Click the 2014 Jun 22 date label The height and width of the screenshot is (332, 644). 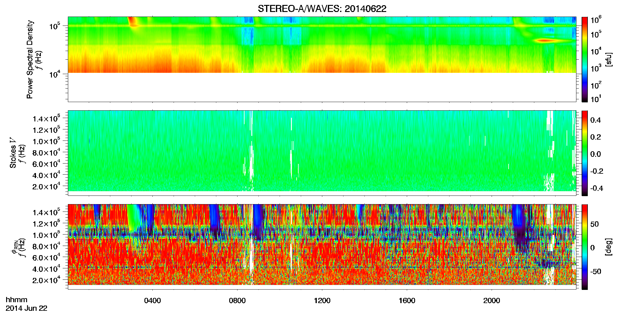tap(26, 308)
